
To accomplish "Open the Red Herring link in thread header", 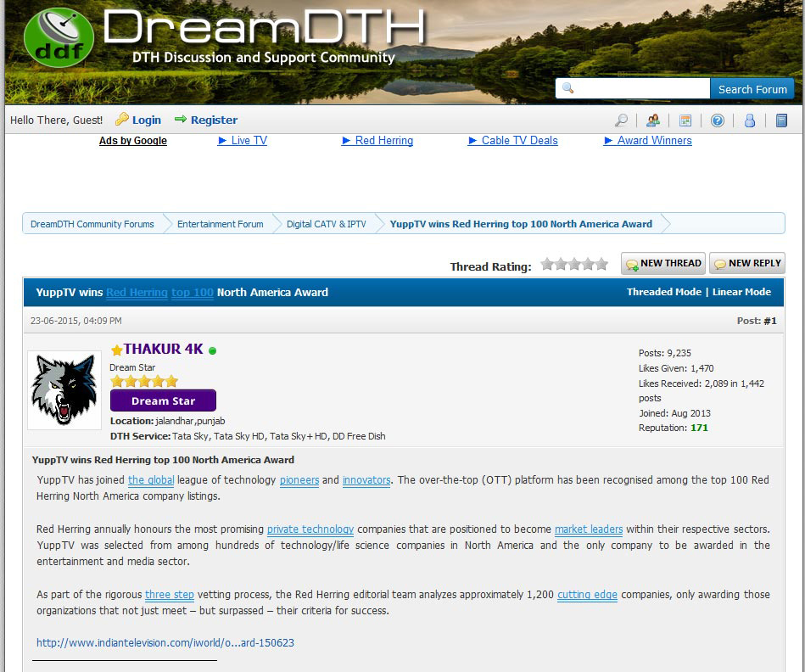I will [137, 293].
